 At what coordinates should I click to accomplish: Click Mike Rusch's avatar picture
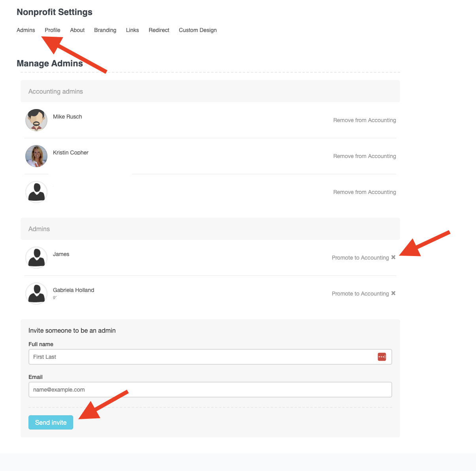click(36, 120)
